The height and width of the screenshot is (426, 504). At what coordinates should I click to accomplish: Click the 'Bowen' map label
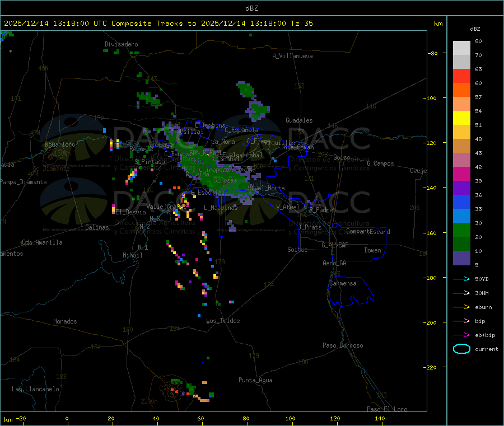[372, 250]
